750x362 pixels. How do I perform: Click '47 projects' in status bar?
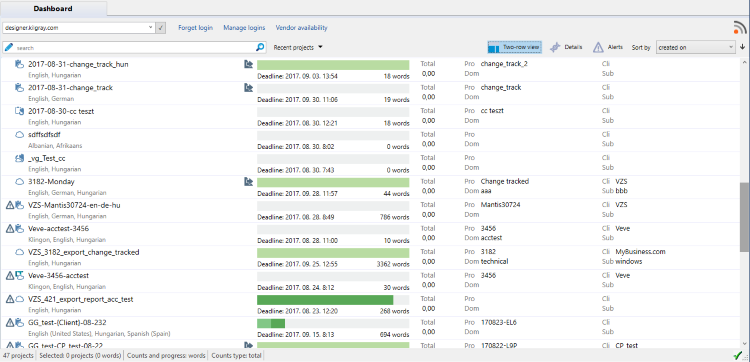click(18, 355)
